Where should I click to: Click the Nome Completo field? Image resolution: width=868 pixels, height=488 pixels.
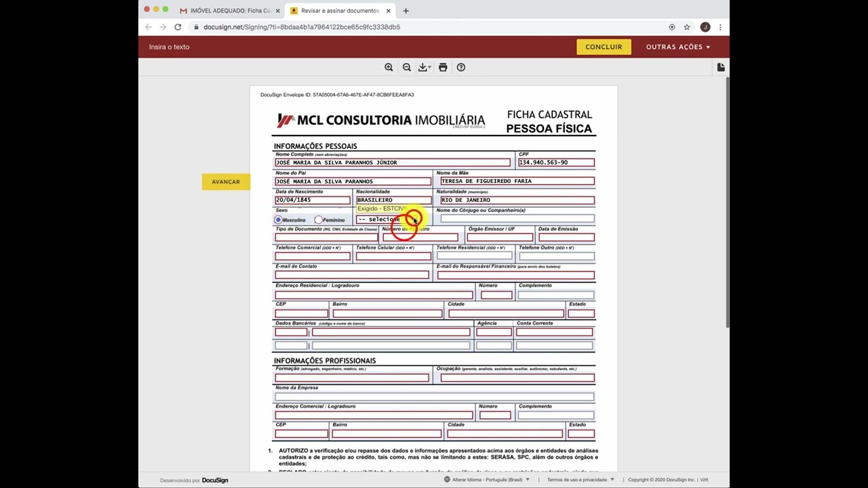coord(393,163)
